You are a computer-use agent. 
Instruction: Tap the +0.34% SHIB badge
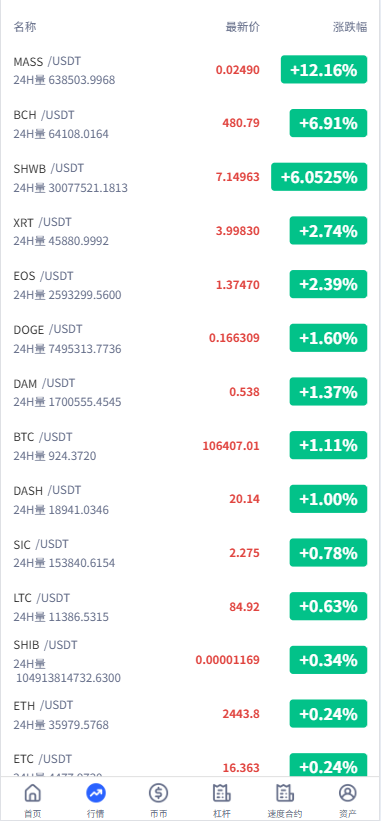[x=329, y=660]
